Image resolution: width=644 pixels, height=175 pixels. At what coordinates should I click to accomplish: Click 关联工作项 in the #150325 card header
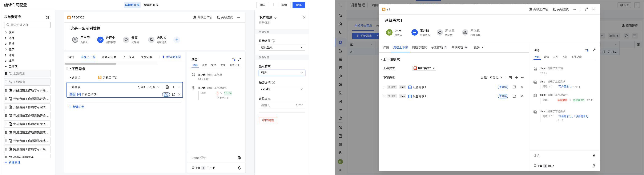click(202, 17)
